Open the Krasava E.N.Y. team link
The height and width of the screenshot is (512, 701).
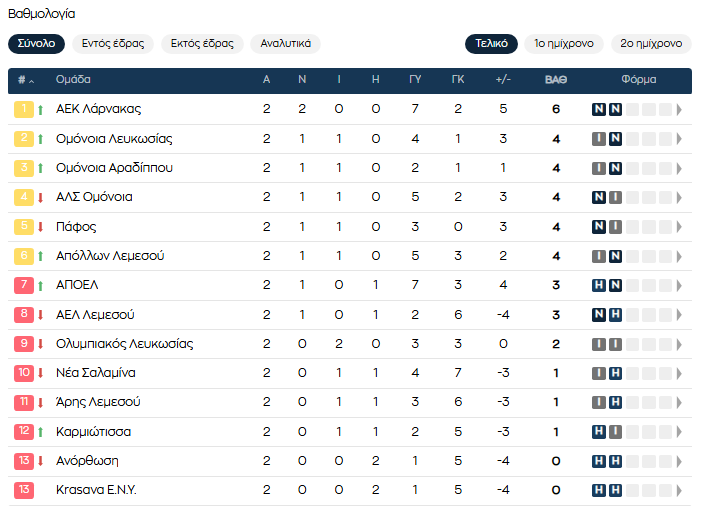[x=96, y=490]
